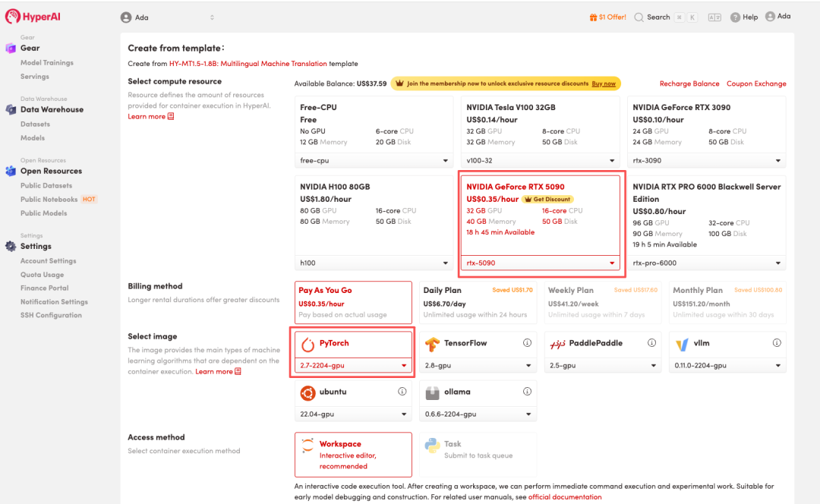The height and width of the screenshot is (504, 820).
Task: Click the Recharge Balance link
Action: point(689,83)
